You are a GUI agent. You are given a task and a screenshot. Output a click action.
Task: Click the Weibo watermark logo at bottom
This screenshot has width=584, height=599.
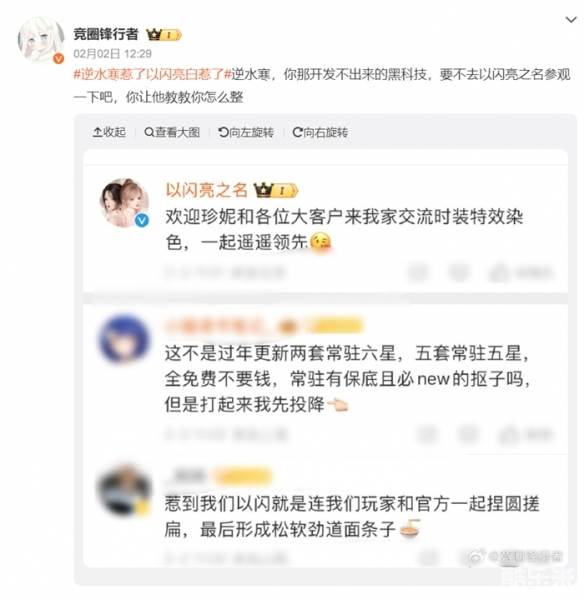[x=476, y=557]
